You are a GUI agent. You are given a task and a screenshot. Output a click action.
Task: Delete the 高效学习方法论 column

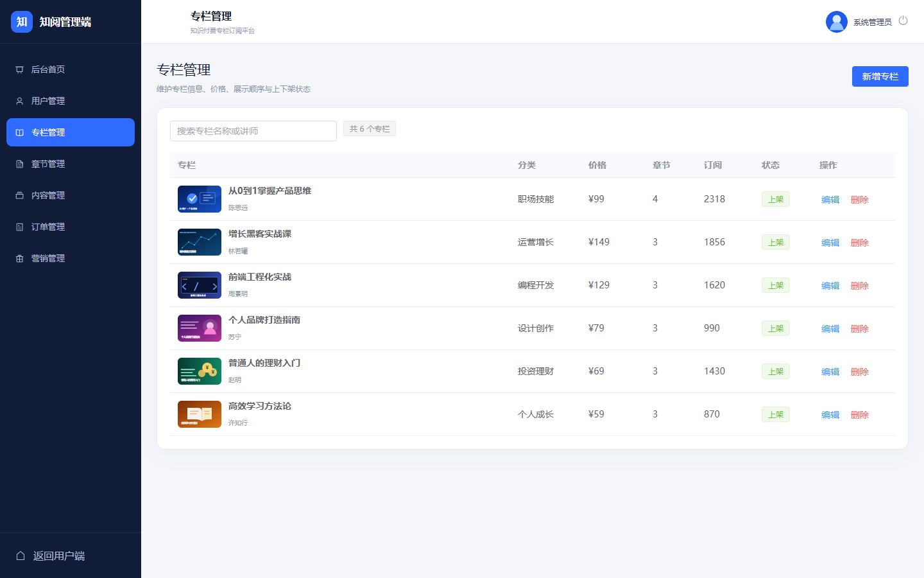tap(860, 415)
